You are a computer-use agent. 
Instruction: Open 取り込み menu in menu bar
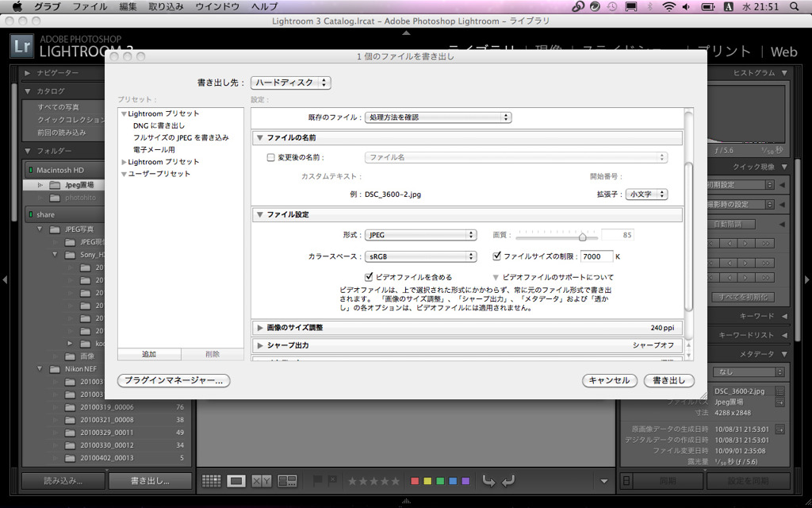click(x=166, y=6)
